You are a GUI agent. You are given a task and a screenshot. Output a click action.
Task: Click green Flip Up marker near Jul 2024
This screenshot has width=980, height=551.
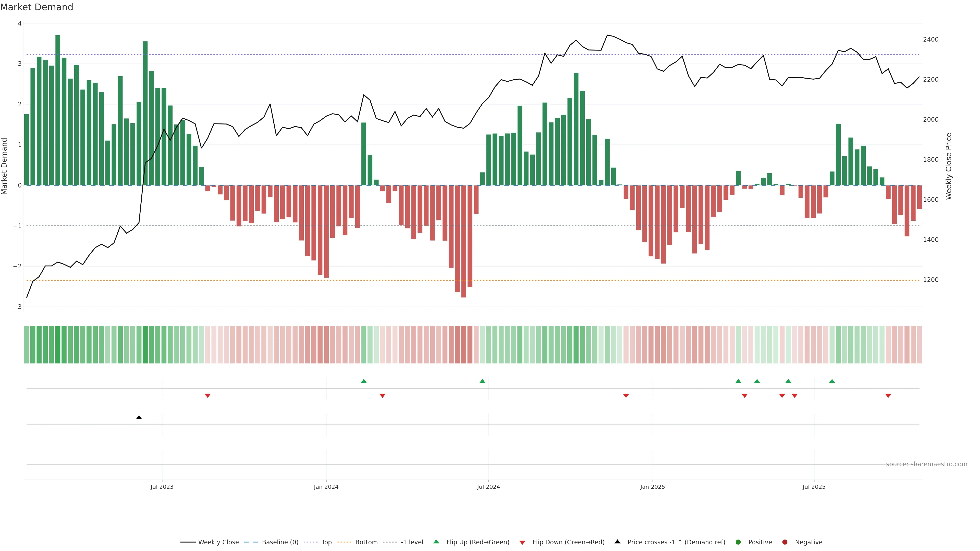tap(482, 381)
